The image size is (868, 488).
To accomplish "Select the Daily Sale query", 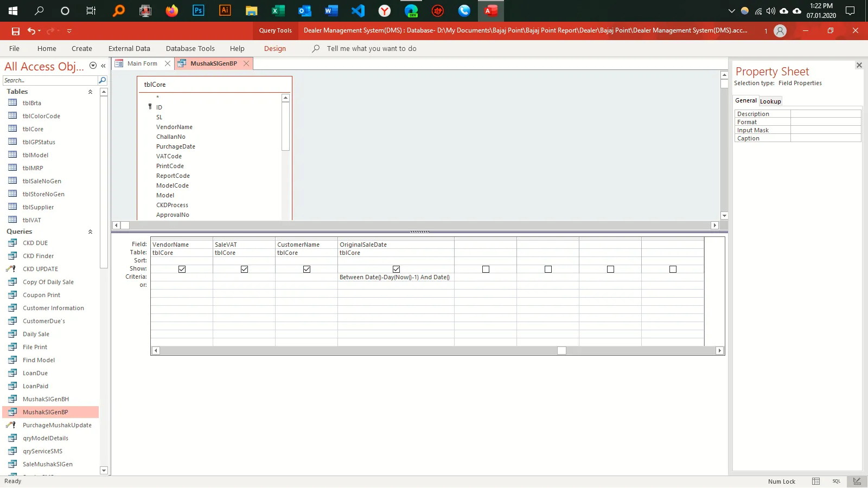I will click(36, 334).
